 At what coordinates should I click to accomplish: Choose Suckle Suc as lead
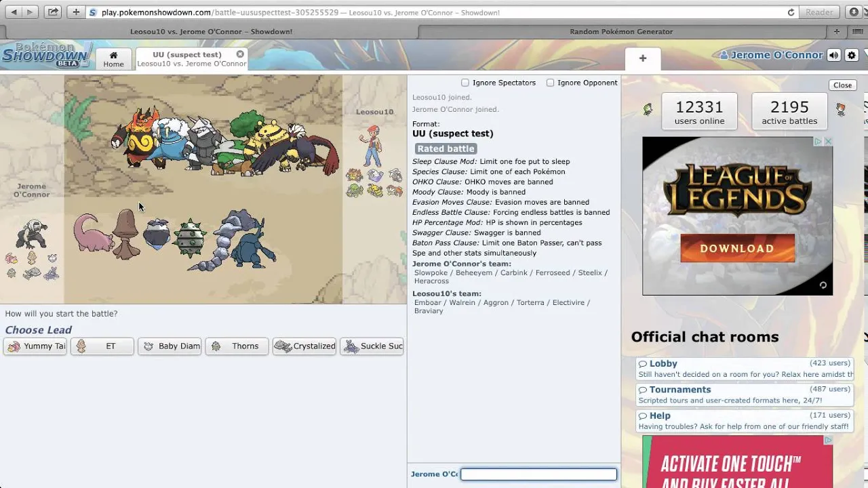372,346
